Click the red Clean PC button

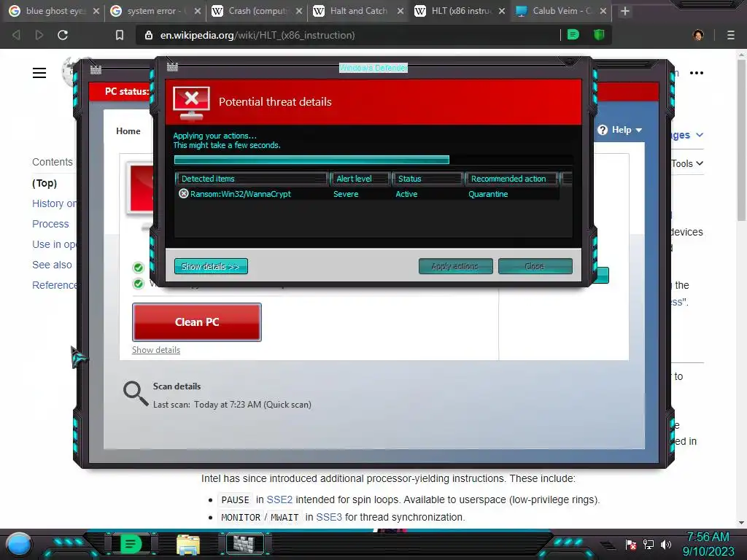pyautogui.click(x=197, y=322)
